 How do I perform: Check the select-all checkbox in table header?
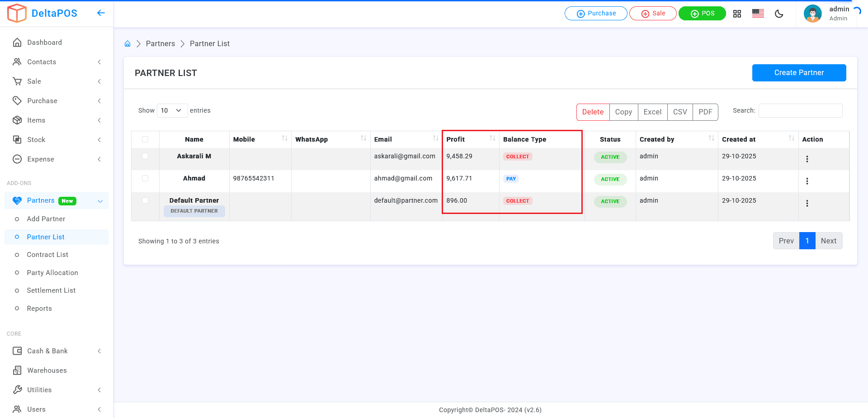[x=145, y=139]
